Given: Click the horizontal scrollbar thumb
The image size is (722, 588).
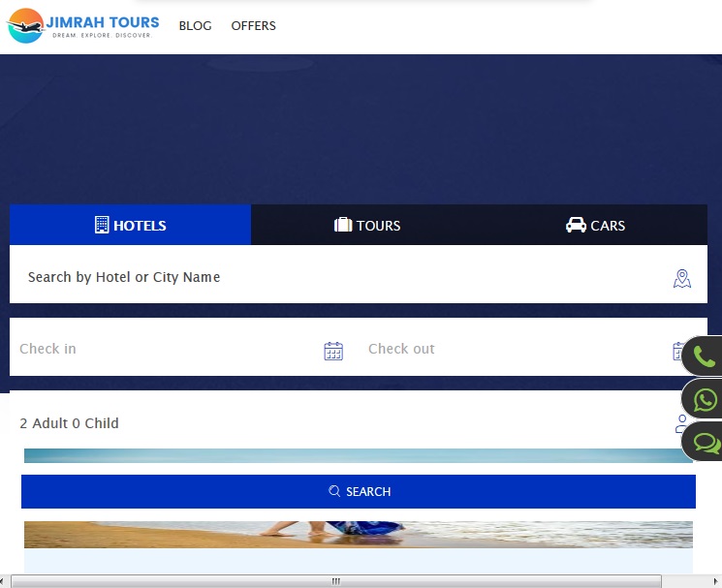Looking at the screenshot, I should [x=336, y=581].
